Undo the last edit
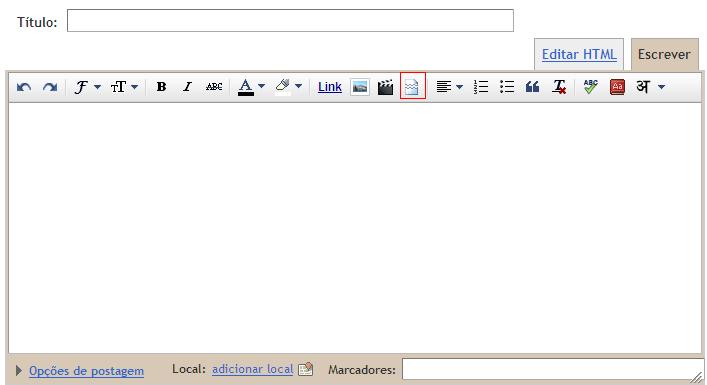The width and height of the screenshot is (707, 385). click(24, 87)
